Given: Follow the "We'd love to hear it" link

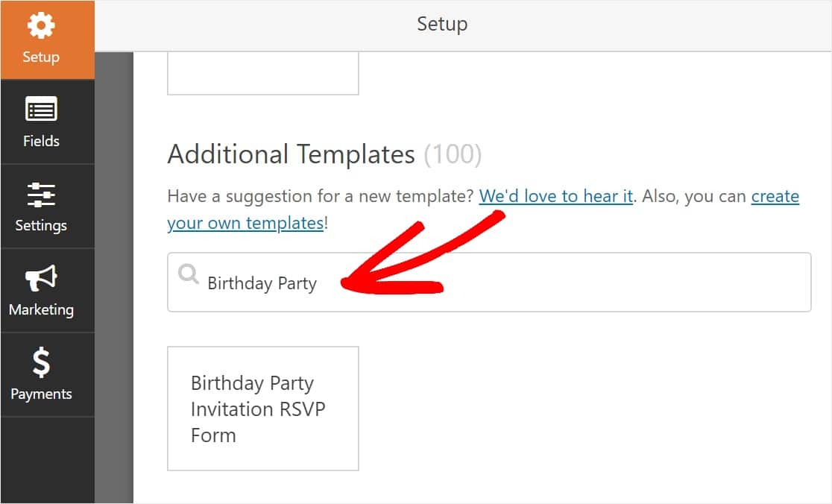Looking at the screenshot, I should coord(555,196).
